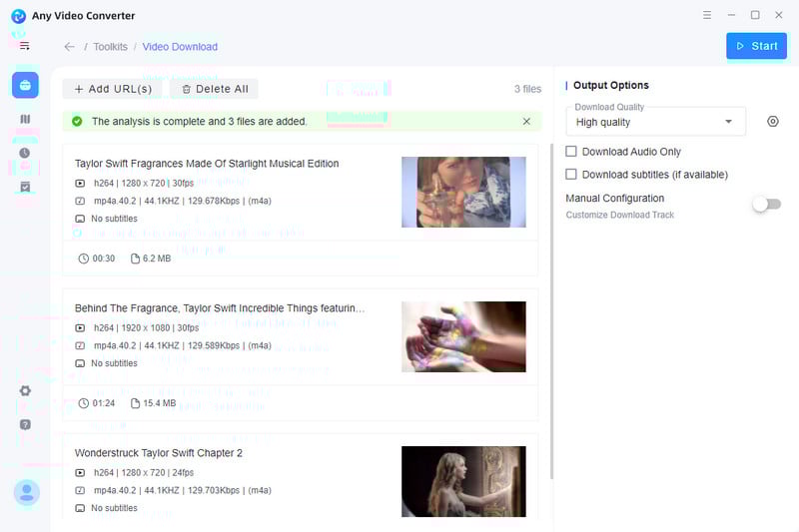The image size is (799, 532).
Task: Go back with the arrow icon
Action: pyautogui.click(x=69, y=47)
